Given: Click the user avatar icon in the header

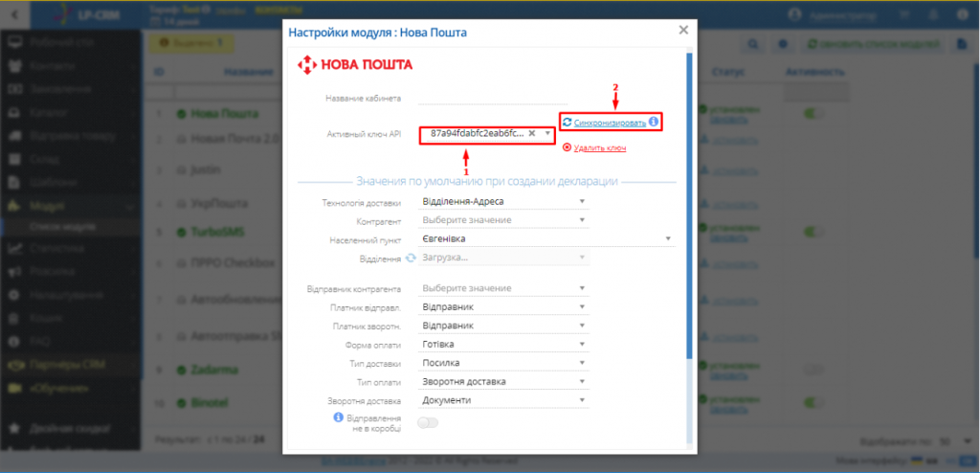Looking at the screenshot, I should click(794, 13).
